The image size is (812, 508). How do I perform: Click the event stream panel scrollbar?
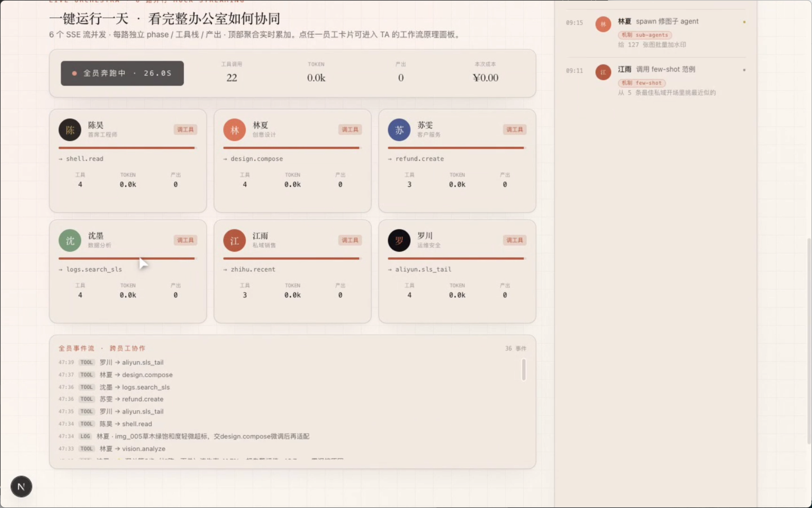524,370
